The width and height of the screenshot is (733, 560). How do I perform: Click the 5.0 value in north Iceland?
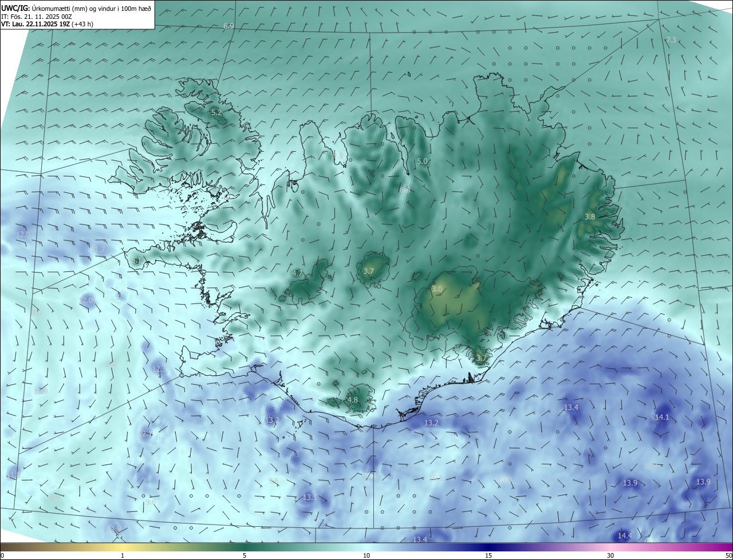(422, 161)
